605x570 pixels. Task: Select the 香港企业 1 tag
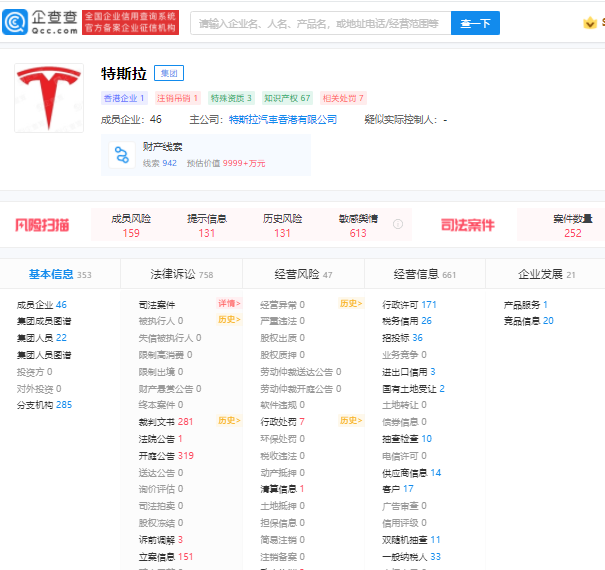click(x=124, y=98)
